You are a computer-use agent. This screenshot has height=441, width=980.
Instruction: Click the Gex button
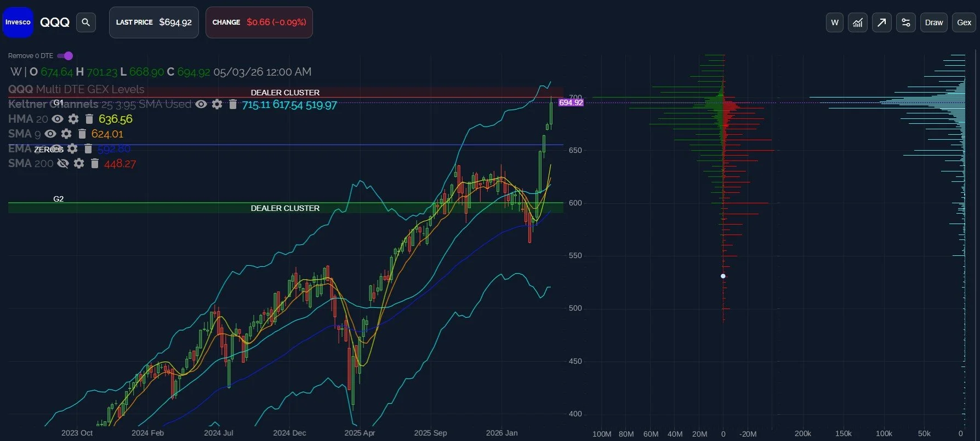964,22
